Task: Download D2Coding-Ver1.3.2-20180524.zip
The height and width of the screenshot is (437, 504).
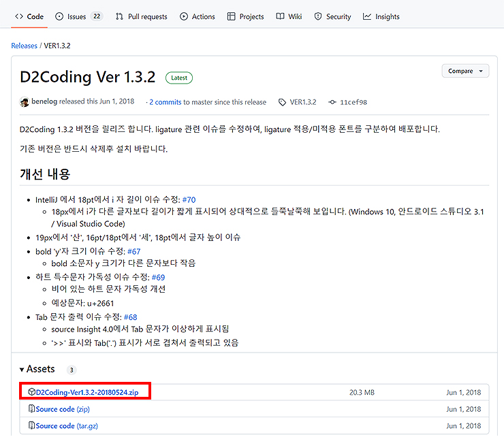Action: (87, 392)
